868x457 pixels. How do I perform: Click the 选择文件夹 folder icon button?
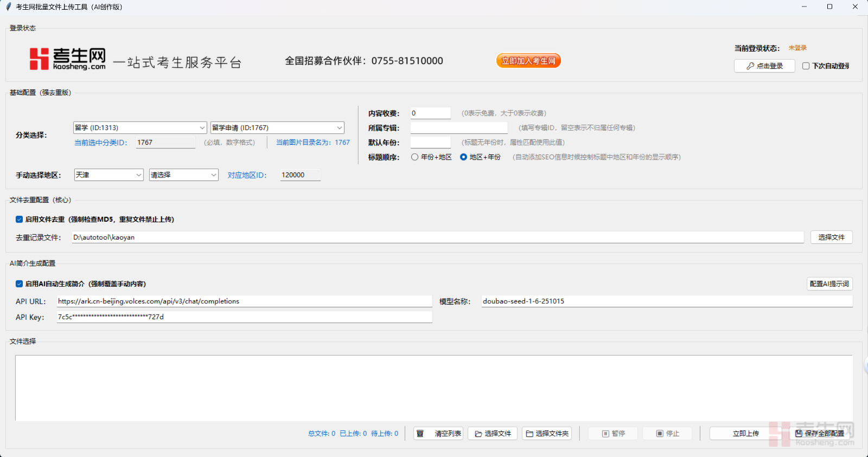point(547,434)
